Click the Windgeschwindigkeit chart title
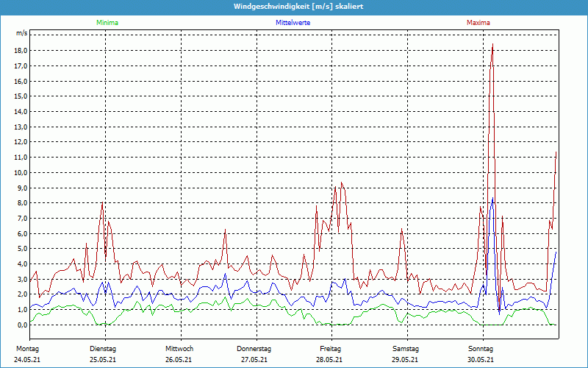Screen dimensions: 588x368 pos(293,6)
